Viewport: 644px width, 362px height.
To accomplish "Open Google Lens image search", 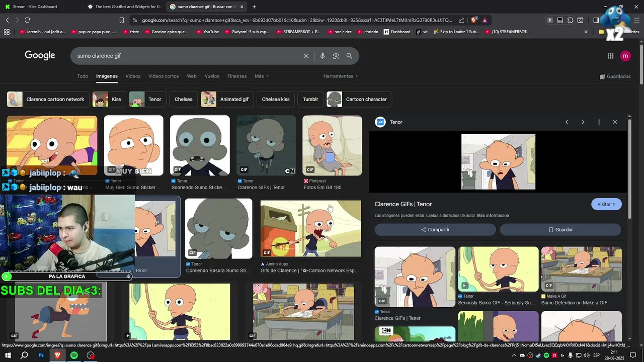I will [336, 56].
